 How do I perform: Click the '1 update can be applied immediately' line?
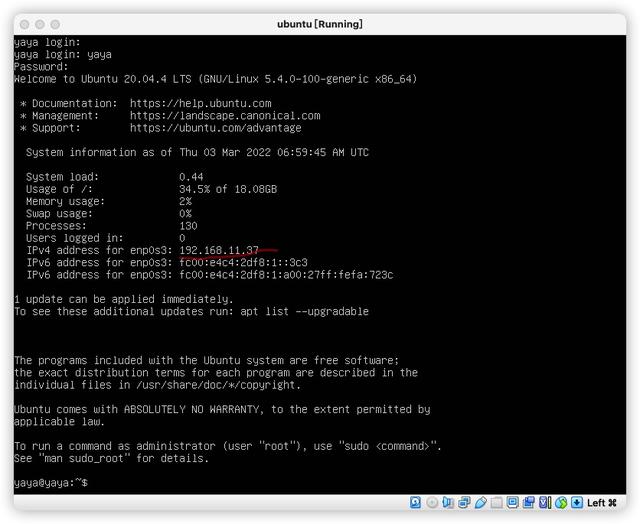point(124,299)
